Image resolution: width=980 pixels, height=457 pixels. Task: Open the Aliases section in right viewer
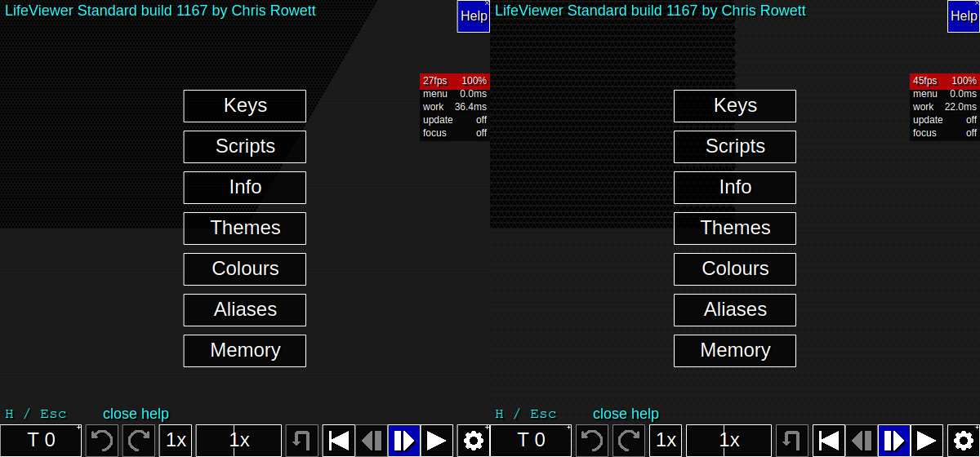click(x=735, y=310)
